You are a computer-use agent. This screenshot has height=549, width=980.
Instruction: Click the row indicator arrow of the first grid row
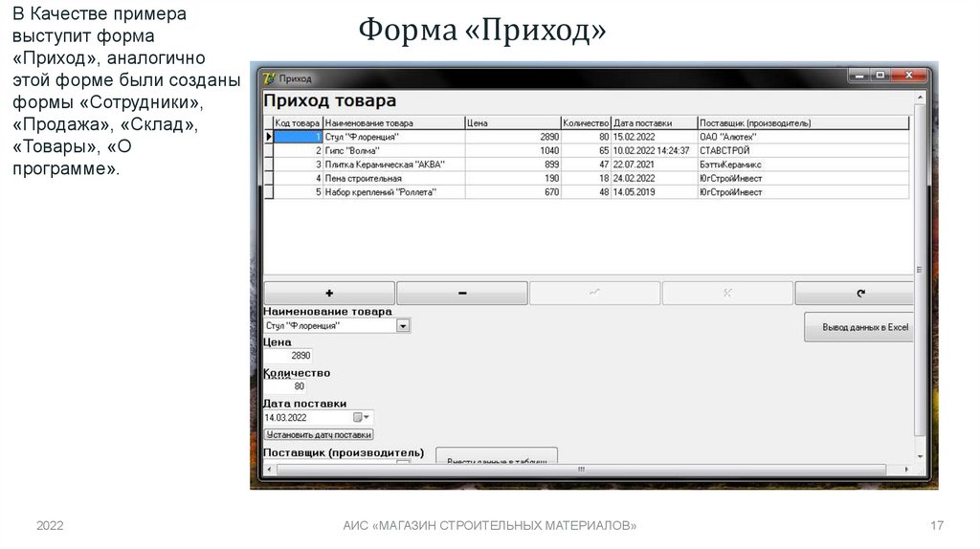point(269,137)
